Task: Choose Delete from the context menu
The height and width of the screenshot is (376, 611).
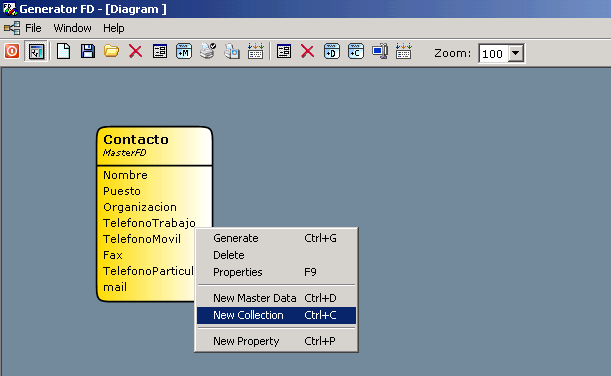Action: coord(276,255)
